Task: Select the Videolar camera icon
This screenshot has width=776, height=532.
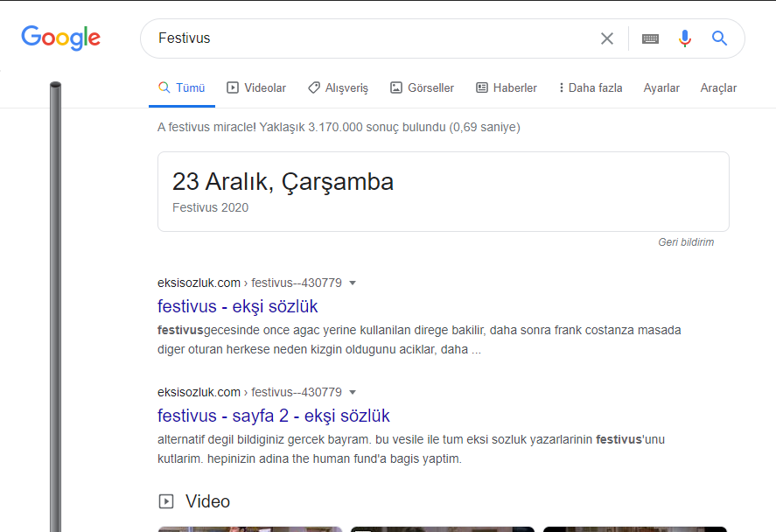Action: (233, 87)
